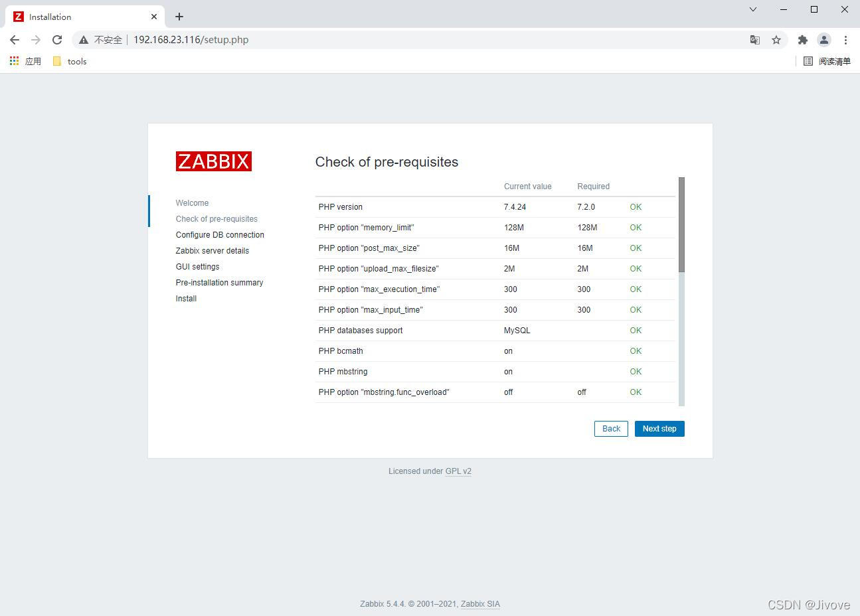Viewport: 860px width, 616px height.
Task: Click the pre-requisites table scrollbar thumb
Action: pos(681,224)
